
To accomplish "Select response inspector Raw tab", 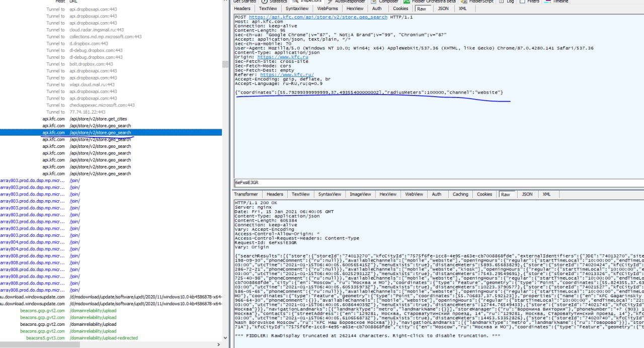I will coord(505,194).
